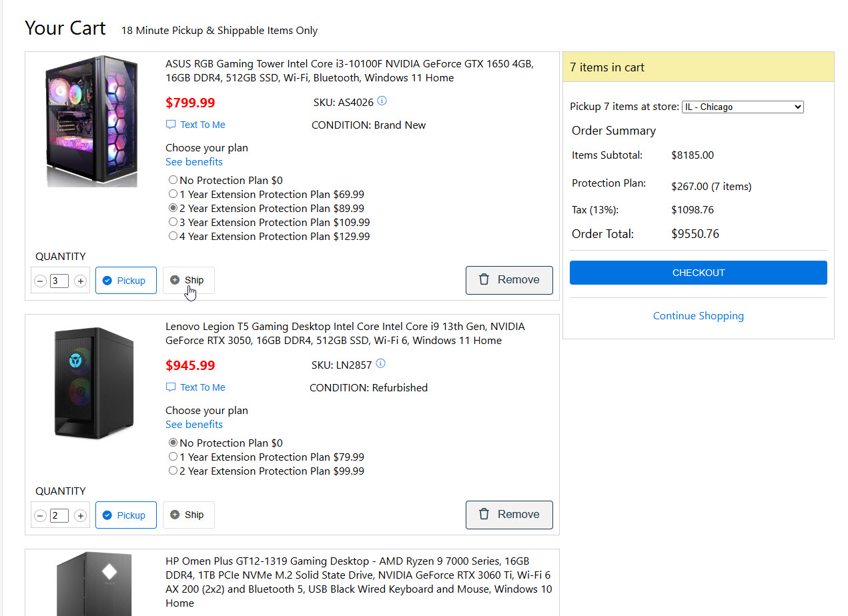Click the ASUS tower quantity input field
The width and height of the screenshot is (848, 616).
coord(59,281)
